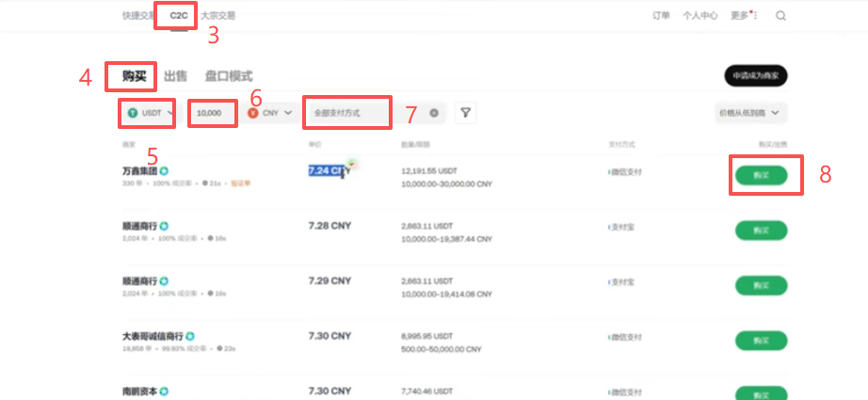This screenshot has height=400, width=868.
Task: Click verified badge of 顺通商行 at 7.28 CNY
Action: tap(165, 226)
